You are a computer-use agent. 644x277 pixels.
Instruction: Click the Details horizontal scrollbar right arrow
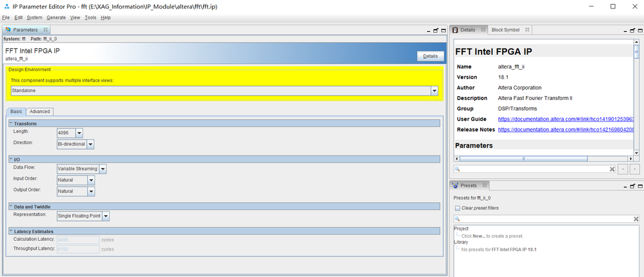[x=631, y=159]
